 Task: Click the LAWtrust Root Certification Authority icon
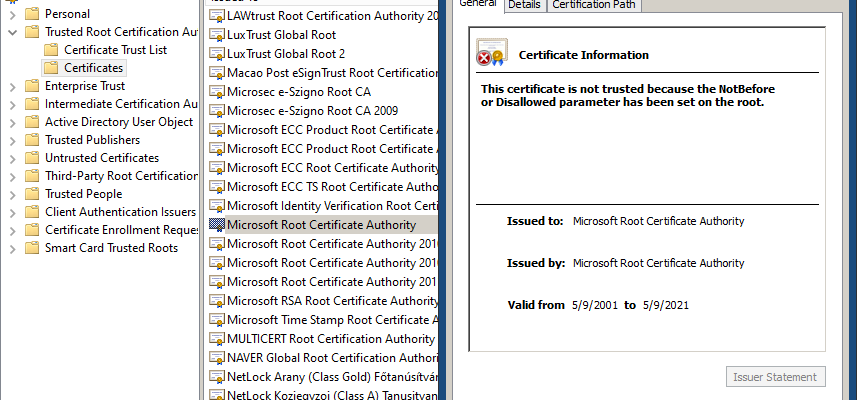point(217,16)
